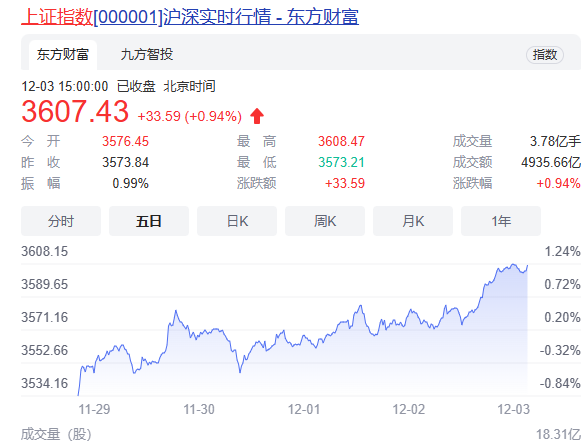The width and height of the screenshot is (588, 447).
Task: Click the 3534.16 price axis label
Action: [45, 383]
